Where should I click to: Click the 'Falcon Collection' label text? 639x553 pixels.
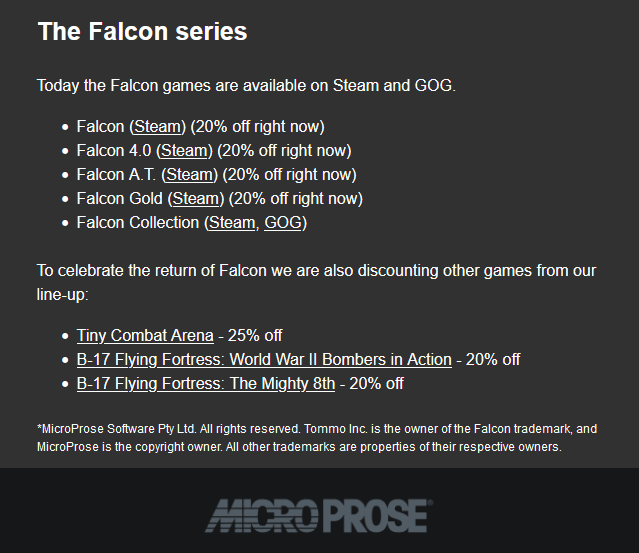coord(138,223)
